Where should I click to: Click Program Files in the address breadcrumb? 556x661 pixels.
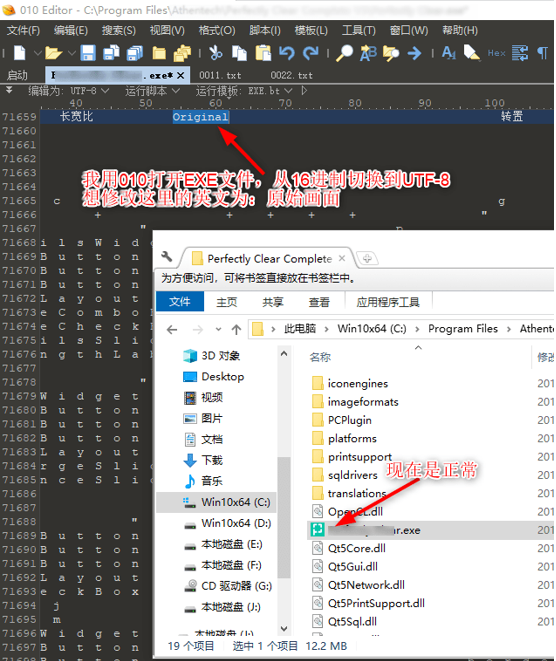(x=463, y=329)
